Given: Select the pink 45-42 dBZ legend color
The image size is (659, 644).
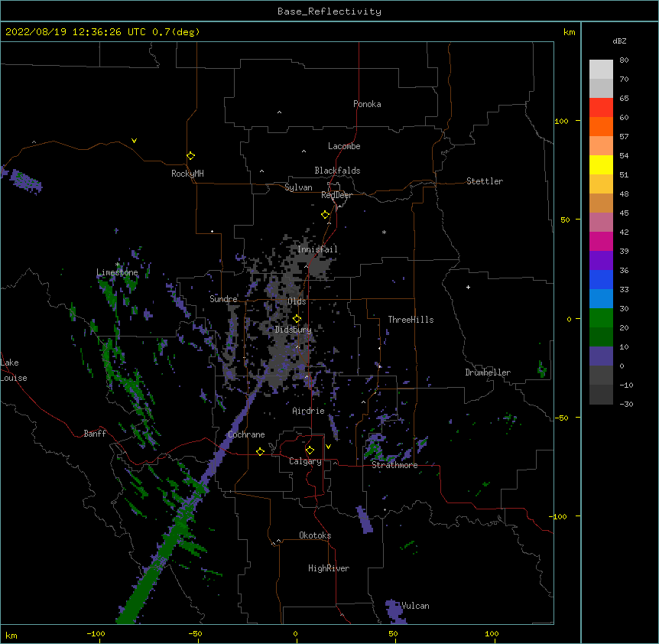Looking at the screenshot, I should (x=601, y=223).
